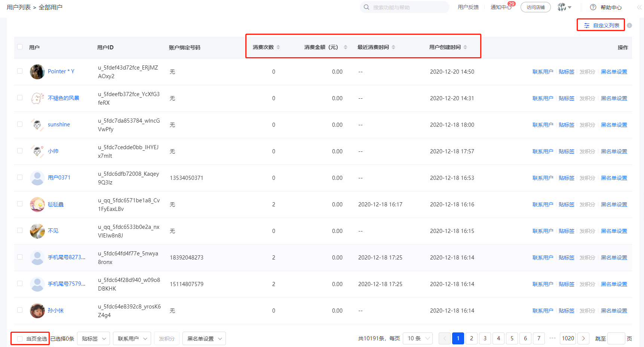Expand the bulk 黑名单设置 dropdown
This screenshot has width=644, height=347.
204,338
